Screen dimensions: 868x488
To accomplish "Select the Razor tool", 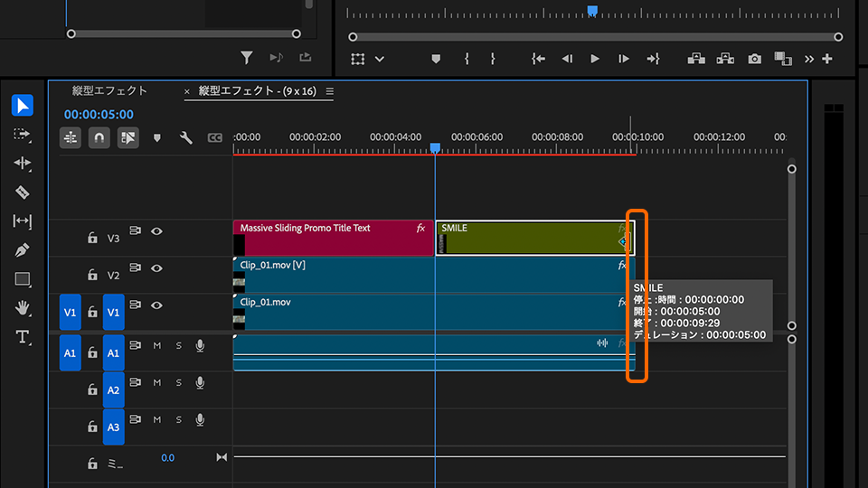I will point(23,192).
